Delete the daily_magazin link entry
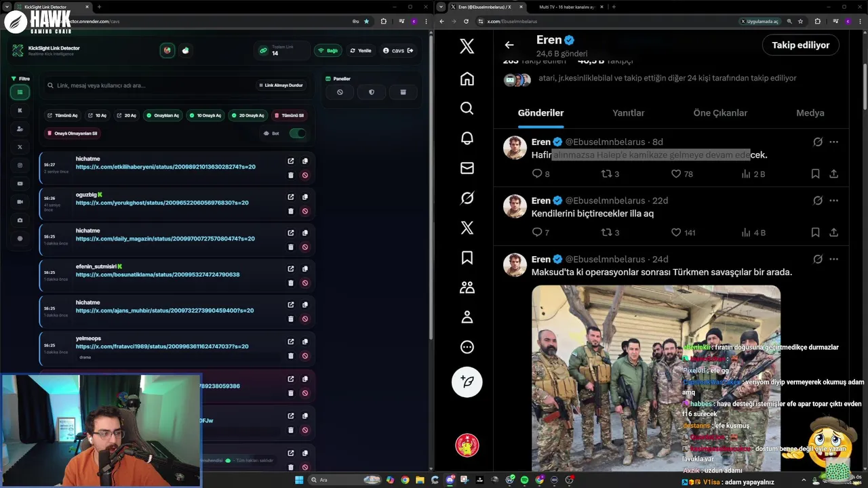Viewport: 868px width, 488px height. click(291, 247)
